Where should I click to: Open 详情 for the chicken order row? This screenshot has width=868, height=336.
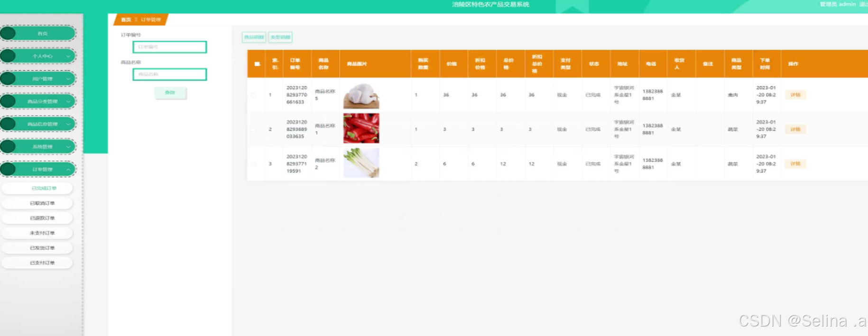click(x=795, y=95)
